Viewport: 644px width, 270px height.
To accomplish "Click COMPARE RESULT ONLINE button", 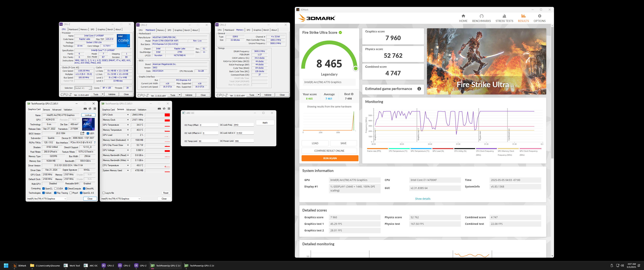I will 329,151.
